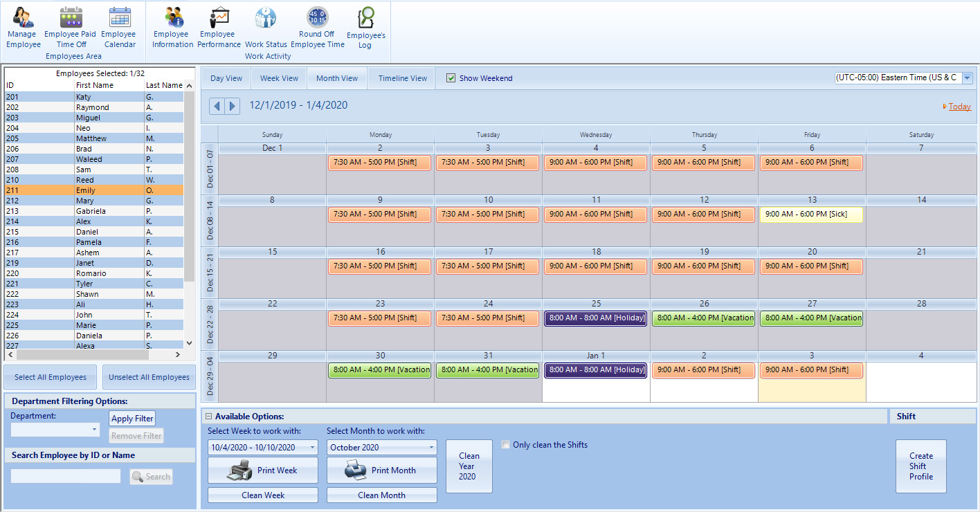The image size is (980, 512).
Task: Jump to Today link
Action: tap(959, 107)
